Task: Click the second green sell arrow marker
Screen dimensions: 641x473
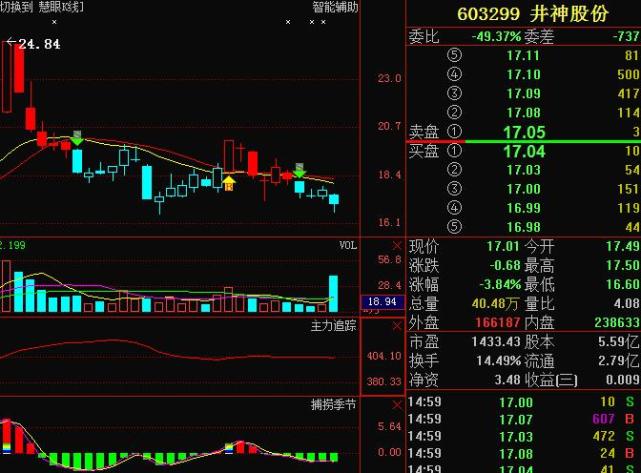Action: click(299, 170)
